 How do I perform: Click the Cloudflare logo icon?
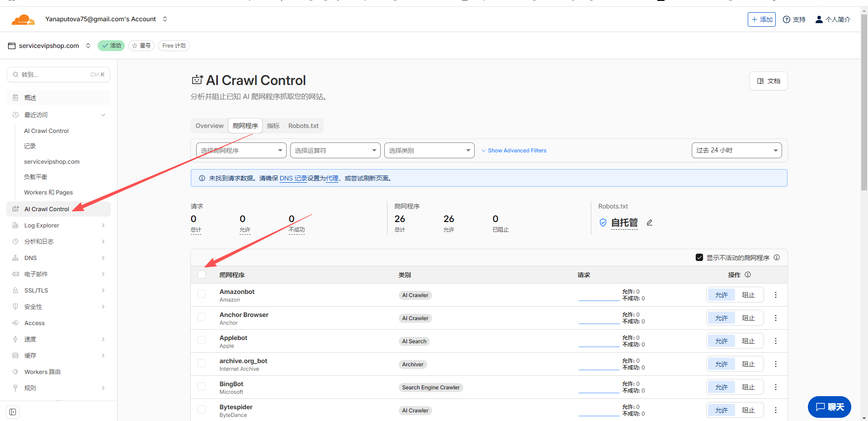click(x=23, y=19)
